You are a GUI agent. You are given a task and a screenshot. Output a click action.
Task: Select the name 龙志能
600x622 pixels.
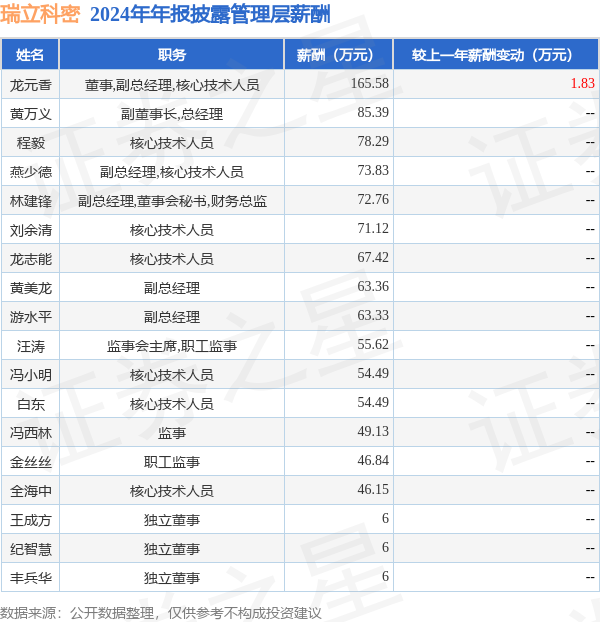31,259
